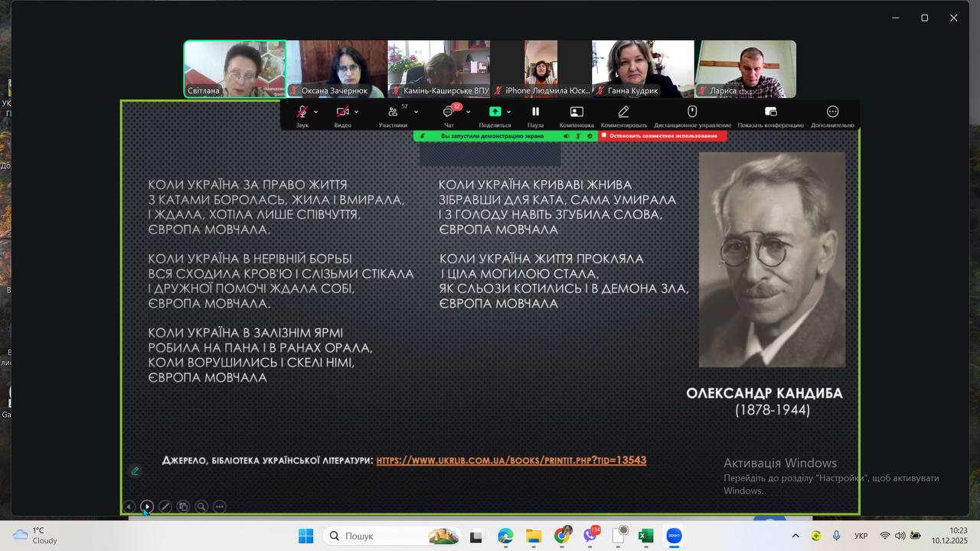This screenshot has width=980, height=551.
Task: Select the Комментировать annotation tool
Action: (623, 112)
